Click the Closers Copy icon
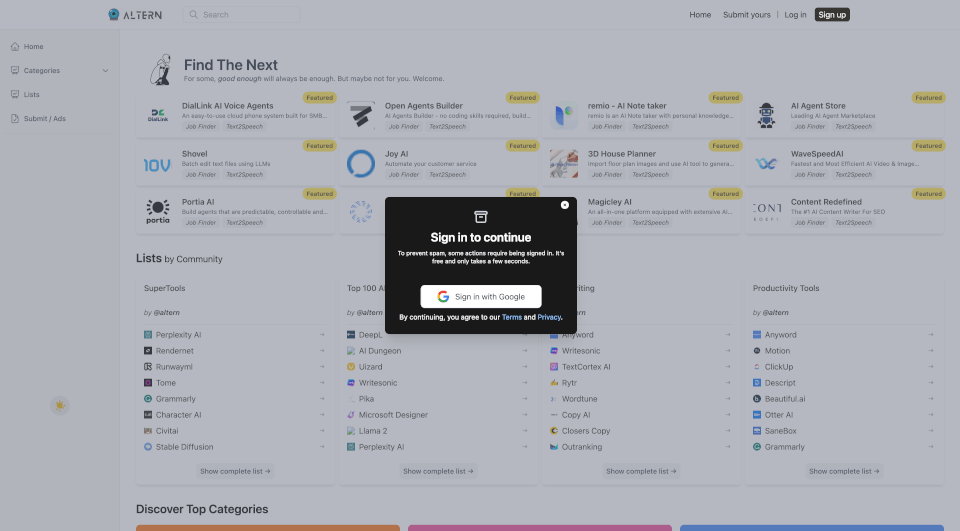 [x=554, y=431]
